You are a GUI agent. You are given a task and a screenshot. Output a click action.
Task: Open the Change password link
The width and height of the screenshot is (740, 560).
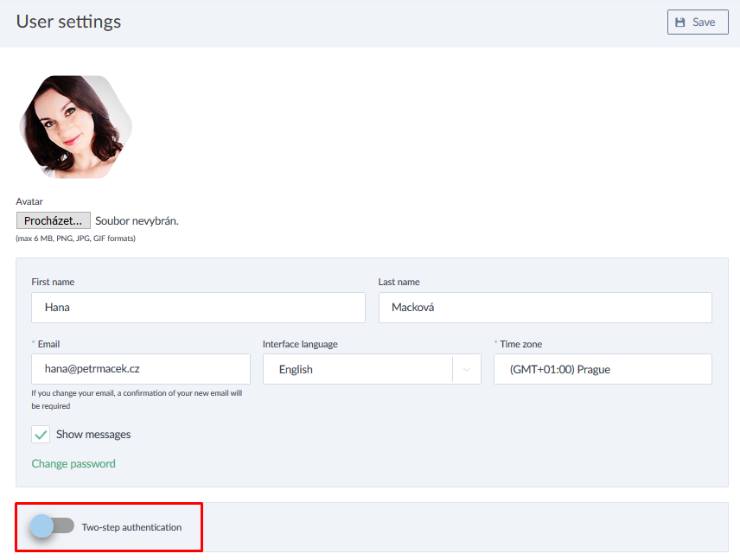tap(73, 463)
